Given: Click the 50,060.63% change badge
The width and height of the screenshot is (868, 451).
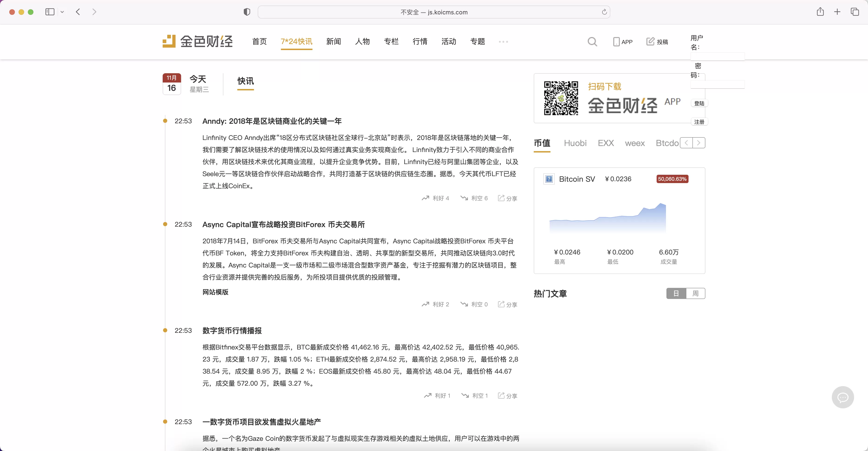Looking at the screenshot, I should [x=672, y=179].
